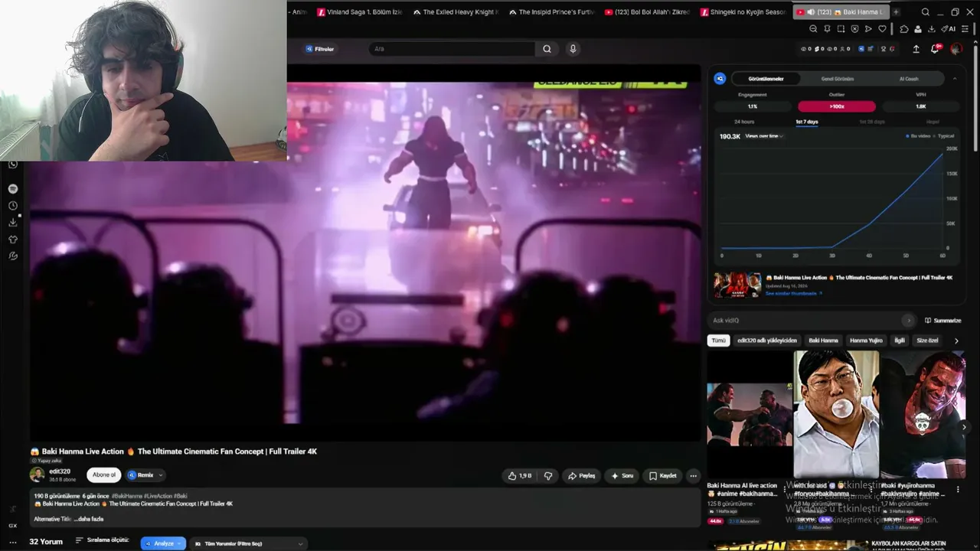Click the vidIQ blue logo in panel
This screenshot has width=980, height=551.
tap(720, 79)
